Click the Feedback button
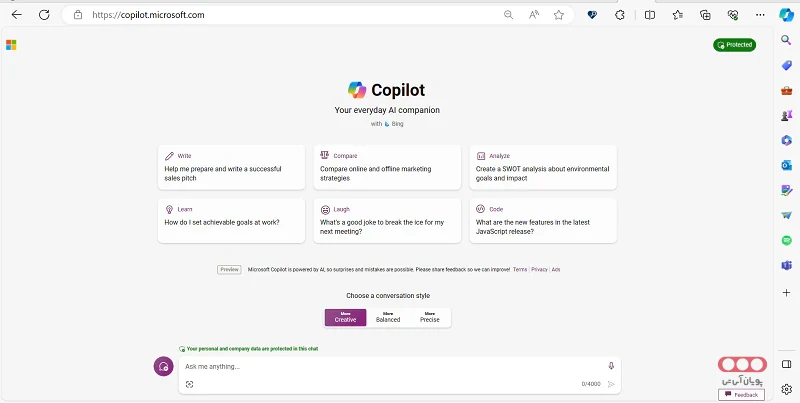This screenshot has width=800, height=403. click(741, 395)
